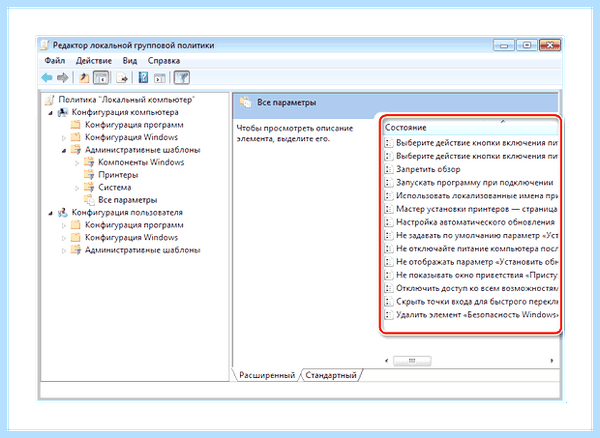Select the Не отображать параметр policy

pos(476,262)
